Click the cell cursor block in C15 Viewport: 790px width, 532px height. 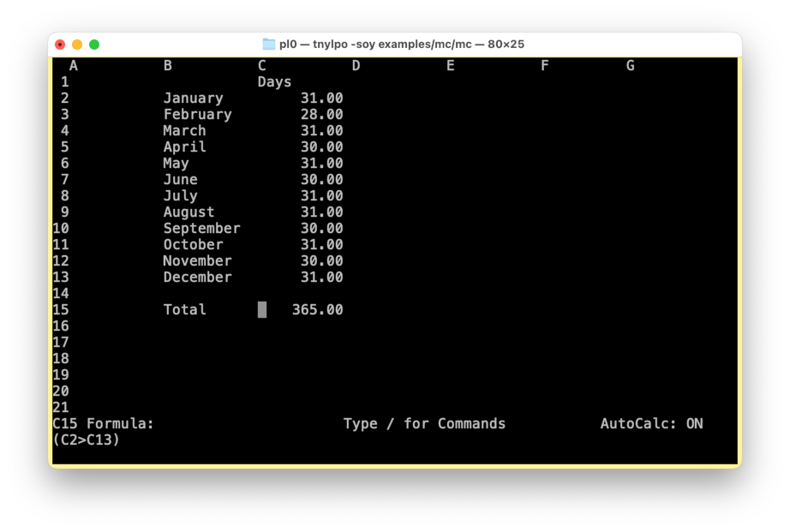262,310
